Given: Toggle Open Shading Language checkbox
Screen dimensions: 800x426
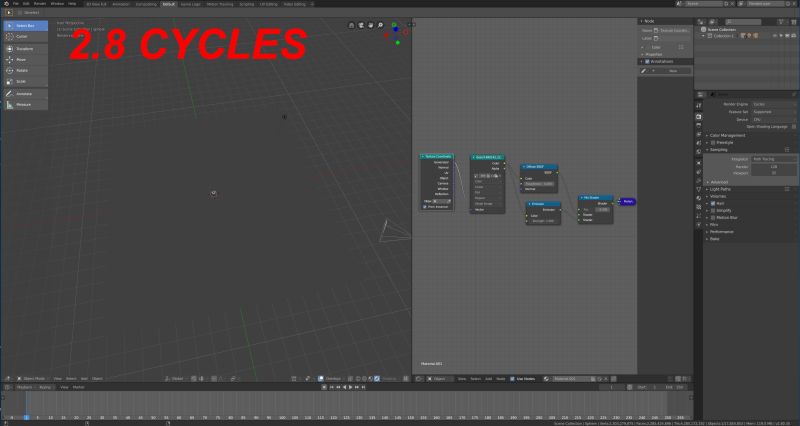Looking at the screenshot, I should (794, 127).
